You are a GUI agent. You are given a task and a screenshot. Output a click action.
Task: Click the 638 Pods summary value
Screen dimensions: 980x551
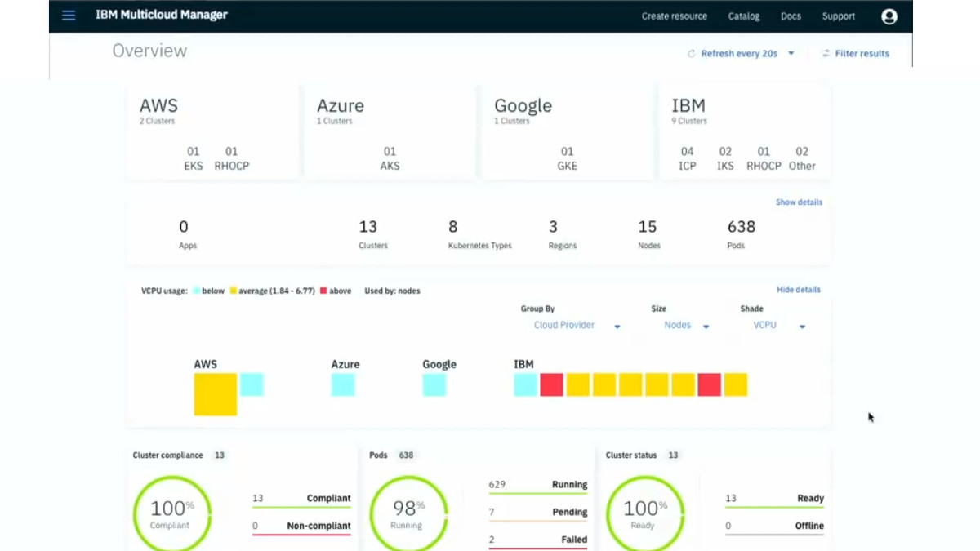[741, 234]
